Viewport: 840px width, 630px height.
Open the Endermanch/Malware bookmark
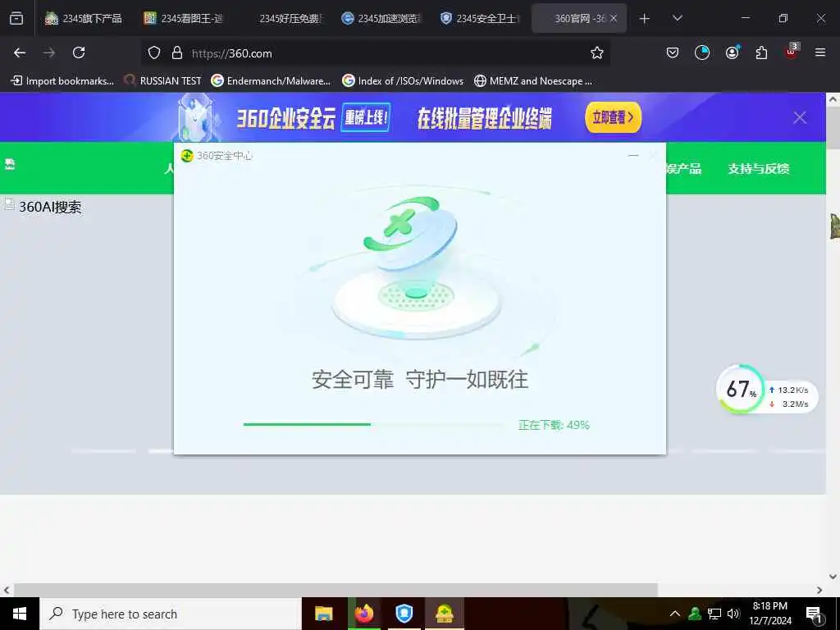pyautogui.click(x=271, y=81)
